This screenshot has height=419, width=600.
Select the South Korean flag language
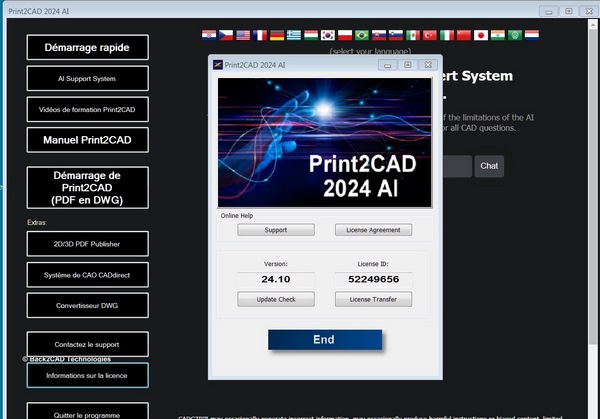point(328,35)
